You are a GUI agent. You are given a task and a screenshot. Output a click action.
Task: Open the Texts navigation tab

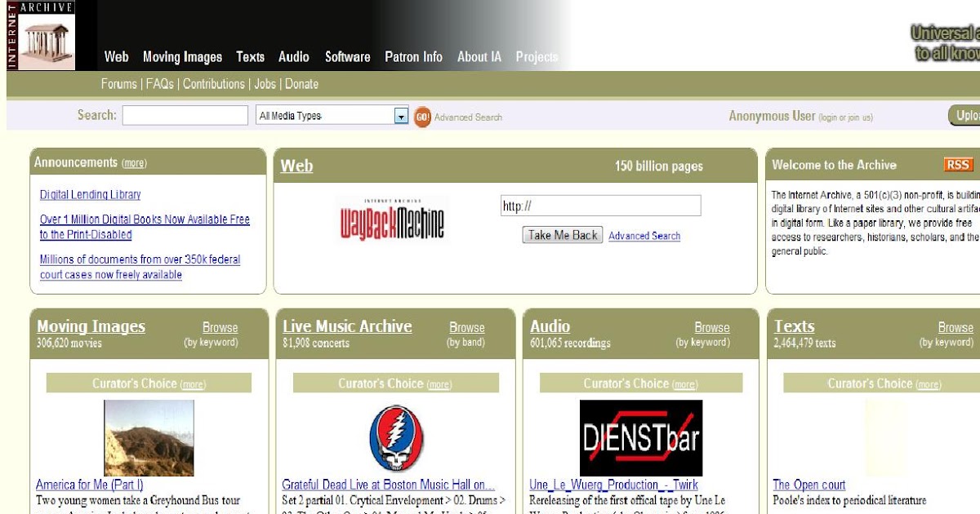pos(250,57)
